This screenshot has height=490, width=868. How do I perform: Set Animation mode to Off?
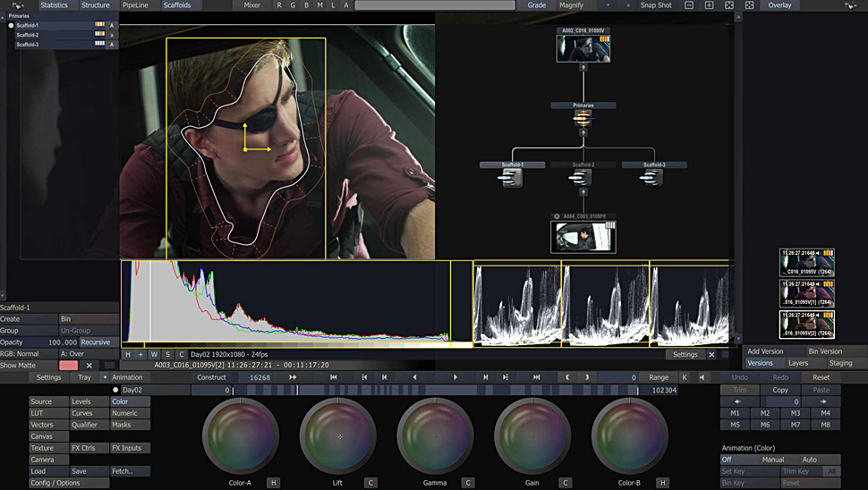[x=727, y=460]
